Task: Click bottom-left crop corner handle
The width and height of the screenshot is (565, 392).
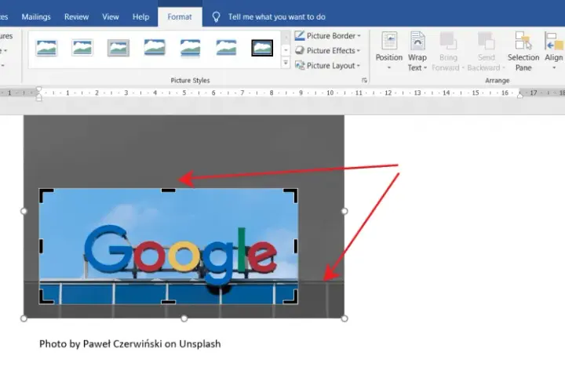Action: pyautogui.click(x=46, y=297)
